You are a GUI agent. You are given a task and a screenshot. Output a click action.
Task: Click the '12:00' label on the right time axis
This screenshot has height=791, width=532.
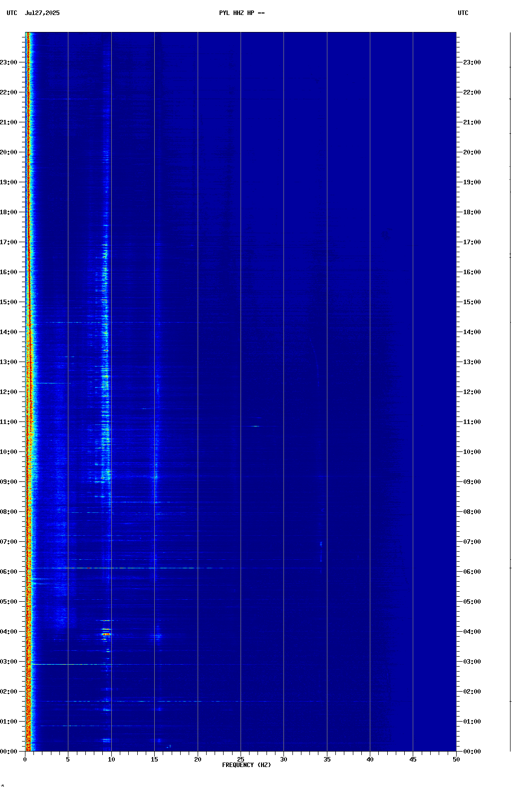472,392
